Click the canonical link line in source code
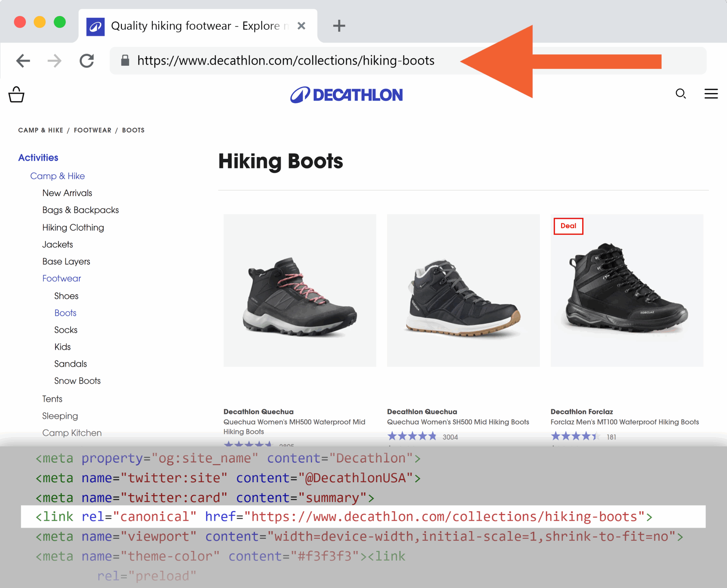 363,517
